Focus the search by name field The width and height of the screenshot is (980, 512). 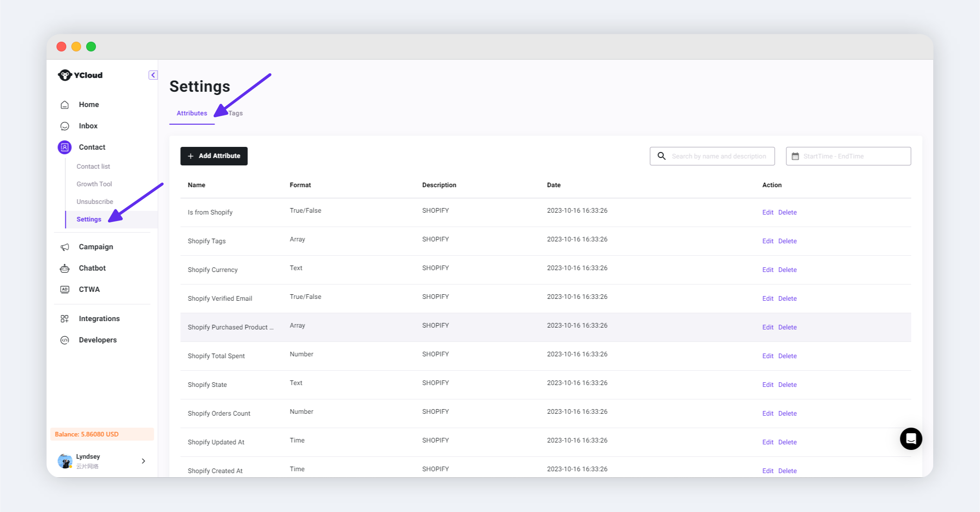(719, 156)
